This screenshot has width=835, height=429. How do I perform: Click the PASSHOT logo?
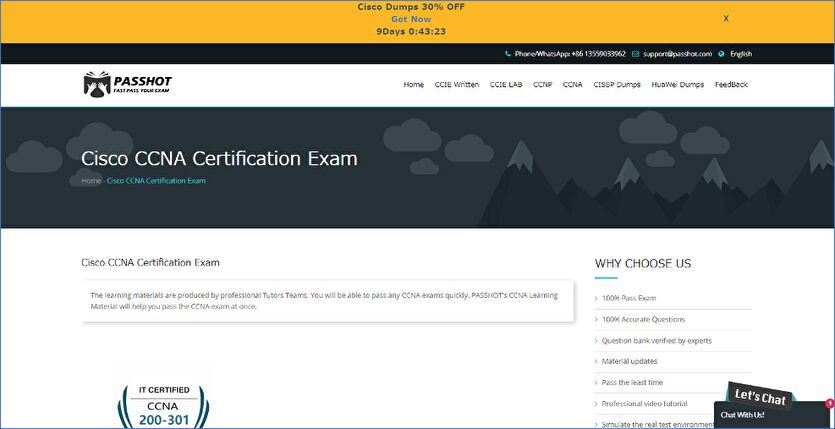[128, 84]
